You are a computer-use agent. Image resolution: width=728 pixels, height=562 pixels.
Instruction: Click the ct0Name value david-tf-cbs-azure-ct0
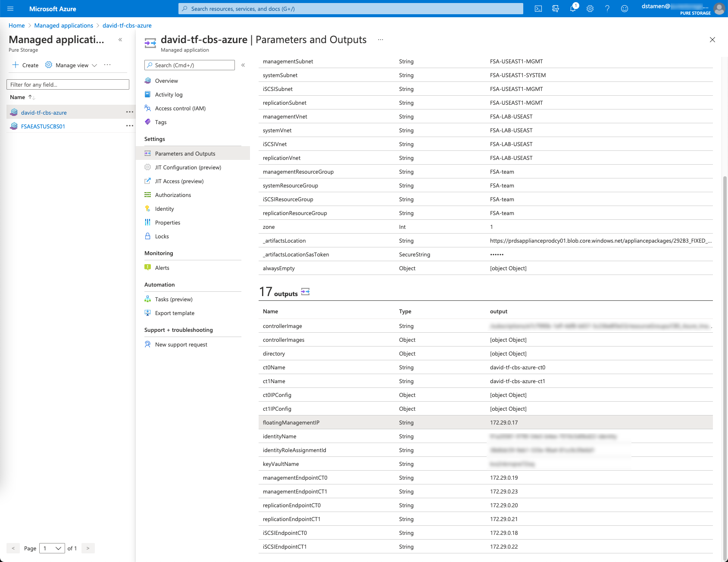point(518,367)
